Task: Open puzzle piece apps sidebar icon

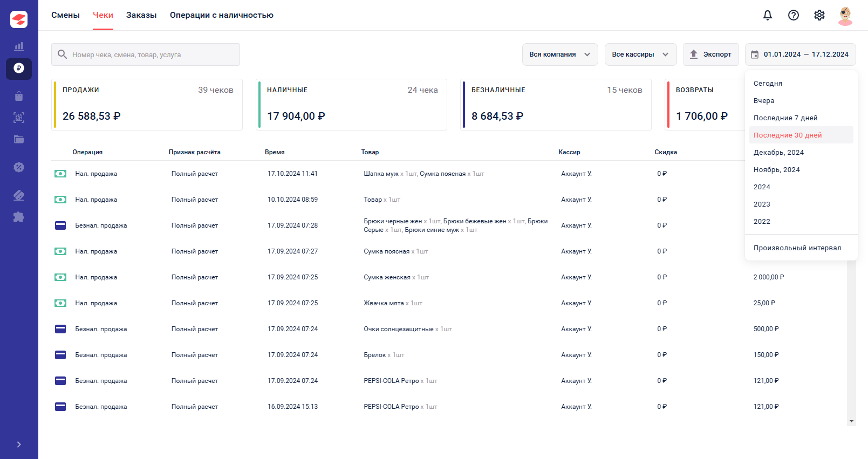Action: (x=19, y=217)
